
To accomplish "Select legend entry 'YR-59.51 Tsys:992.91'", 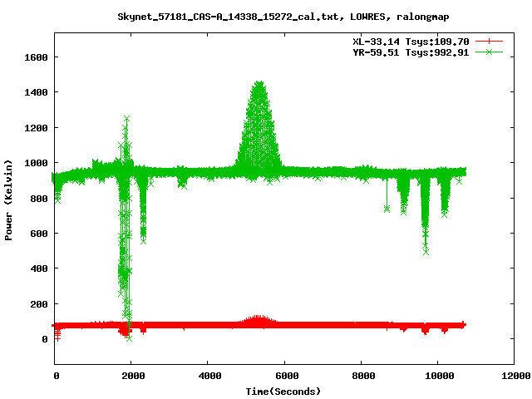I will [x=411, y=52].
